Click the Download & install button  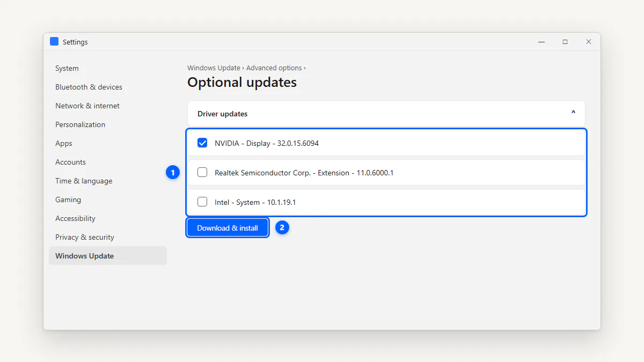tap(228, 228)
